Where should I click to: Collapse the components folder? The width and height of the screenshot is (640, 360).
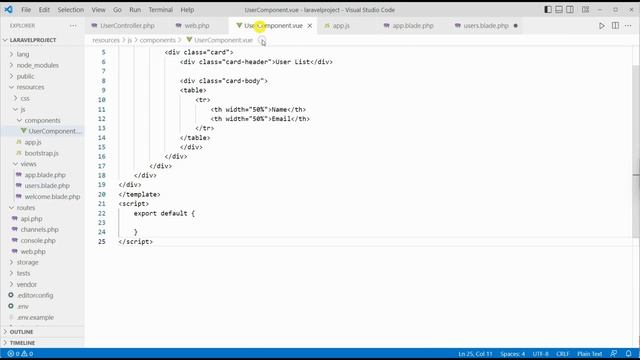(x=42, y=120)
